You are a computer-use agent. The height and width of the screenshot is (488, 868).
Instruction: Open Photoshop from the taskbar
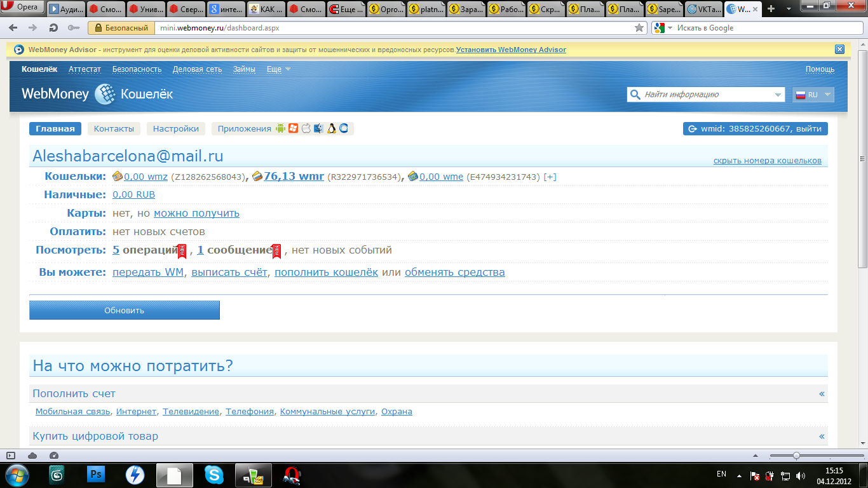[x=97, y=475]
